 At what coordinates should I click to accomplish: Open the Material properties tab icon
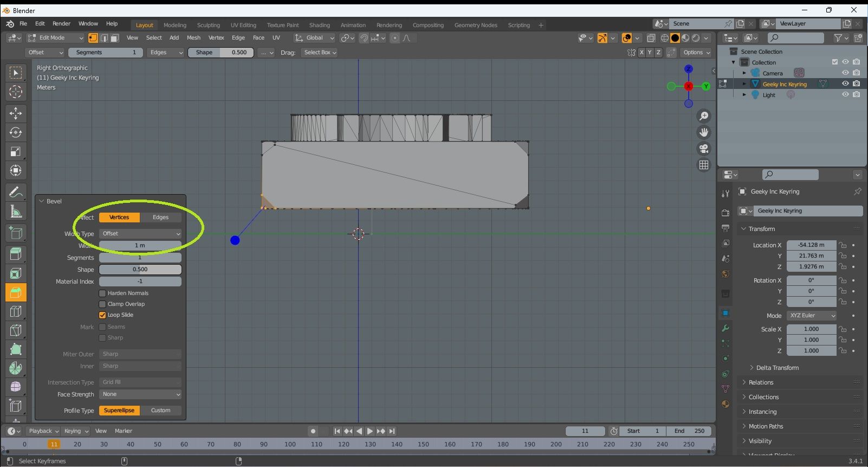click(x=726, y=404)
